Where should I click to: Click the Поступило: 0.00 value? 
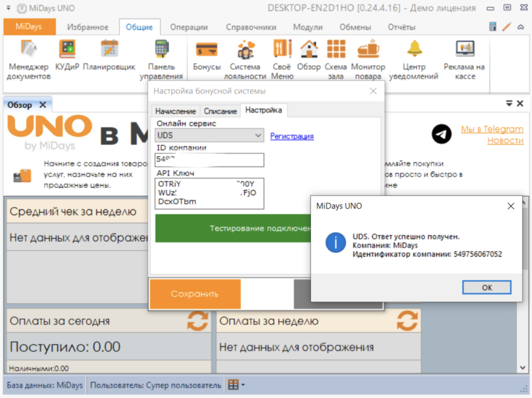(65, 347)
